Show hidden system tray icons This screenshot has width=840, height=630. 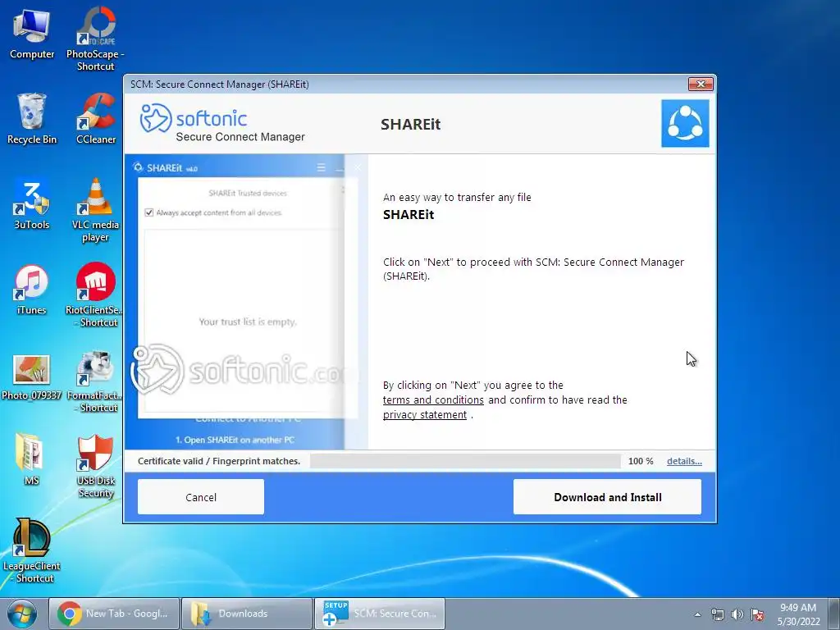(x=697, y=614)
